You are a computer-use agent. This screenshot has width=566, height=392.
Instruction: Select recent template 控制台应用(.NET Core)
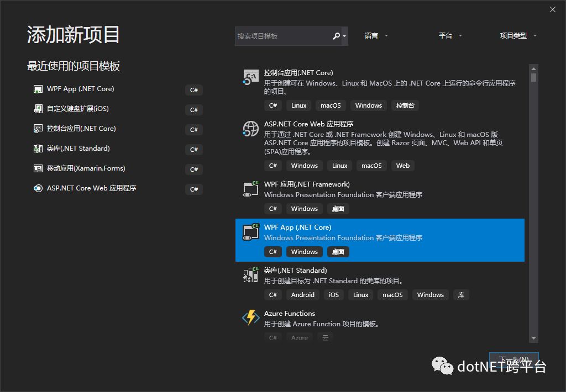[x=81, y=129]
